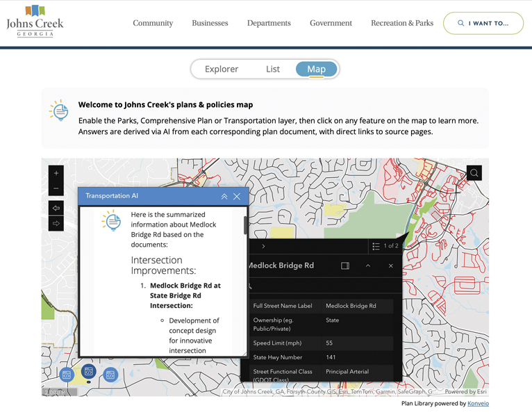Go to previous map extent arrow

[x=56, y=208]
